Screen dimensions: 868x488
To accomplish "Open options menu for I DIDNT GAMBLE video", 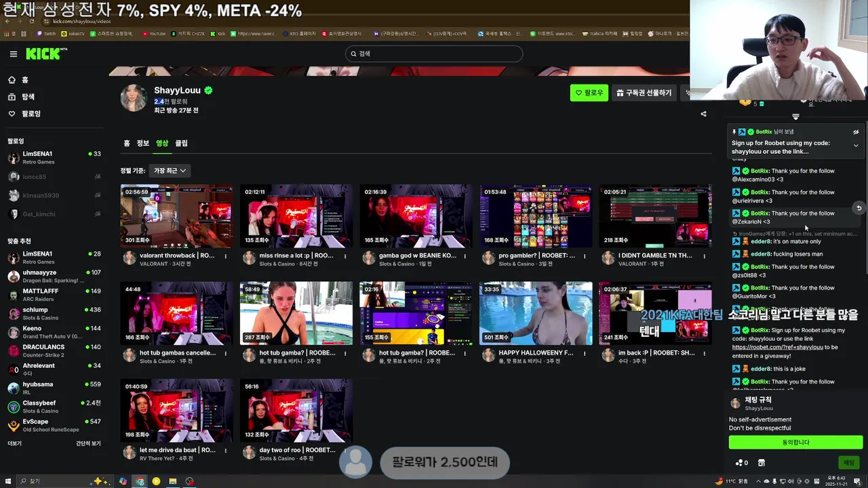I will coord(705,256).
